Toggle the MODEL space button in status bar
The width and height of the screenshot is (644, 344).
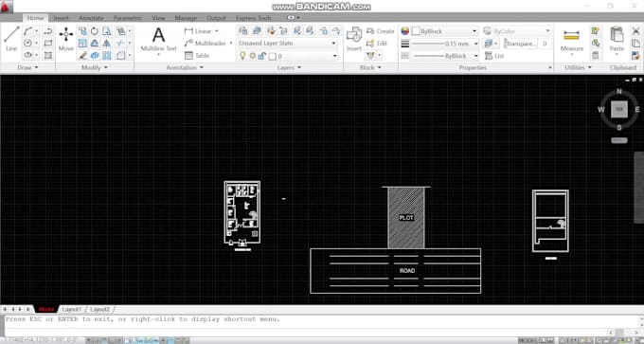[x=530, y=340]
